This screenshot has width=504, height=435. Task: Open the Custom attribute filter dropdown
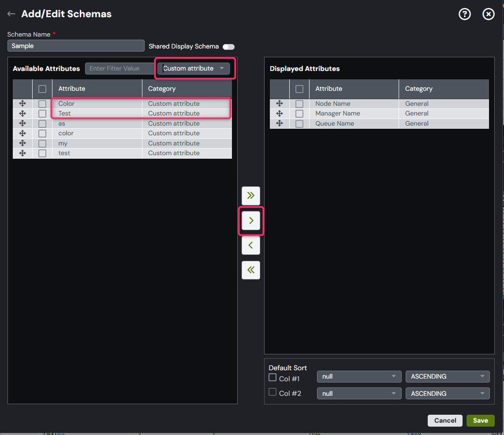(x=194, y=68)
